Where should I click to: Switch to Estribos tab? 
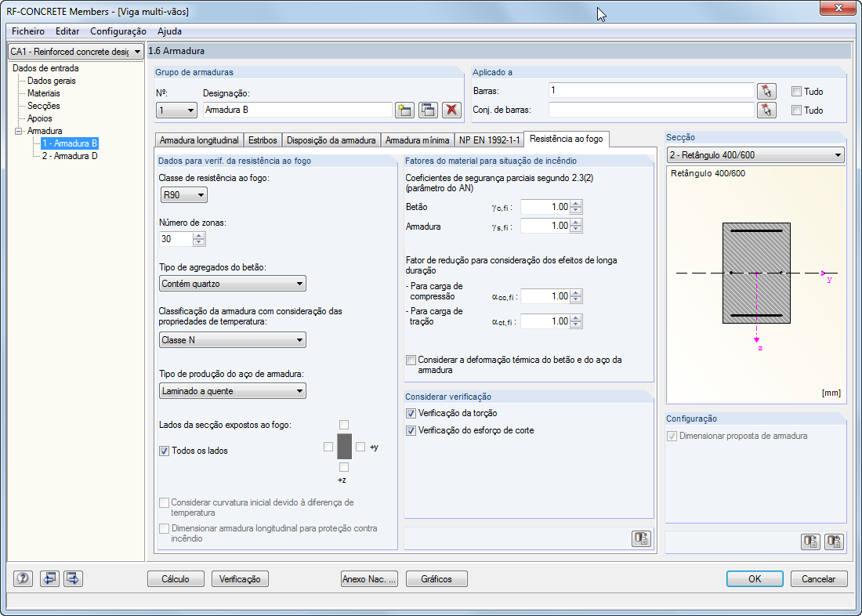point(263,140)
